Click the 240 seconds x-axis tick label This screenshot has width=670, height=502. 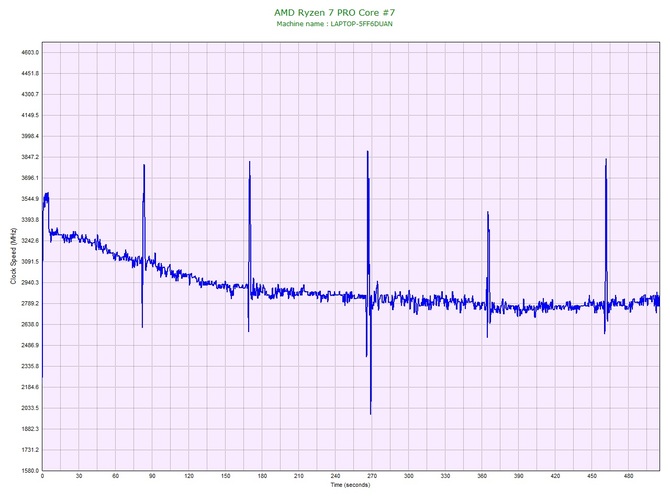(335, 476)
